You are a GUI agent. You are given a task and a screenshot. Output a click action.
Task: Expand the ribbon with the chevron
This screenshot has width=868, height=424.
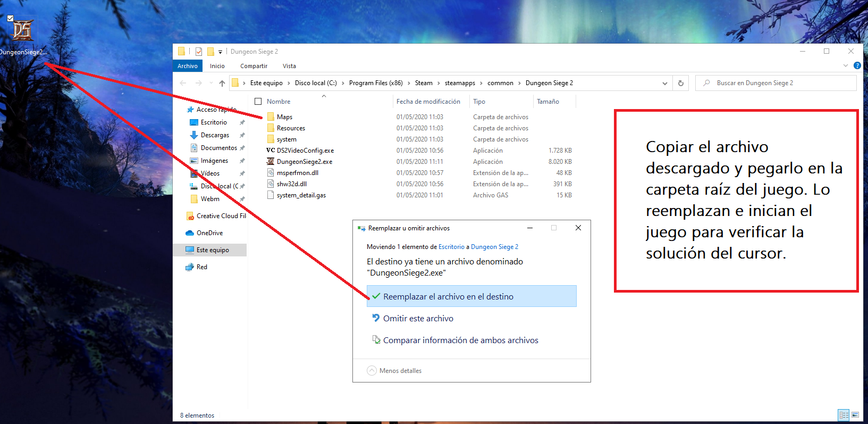846,65
